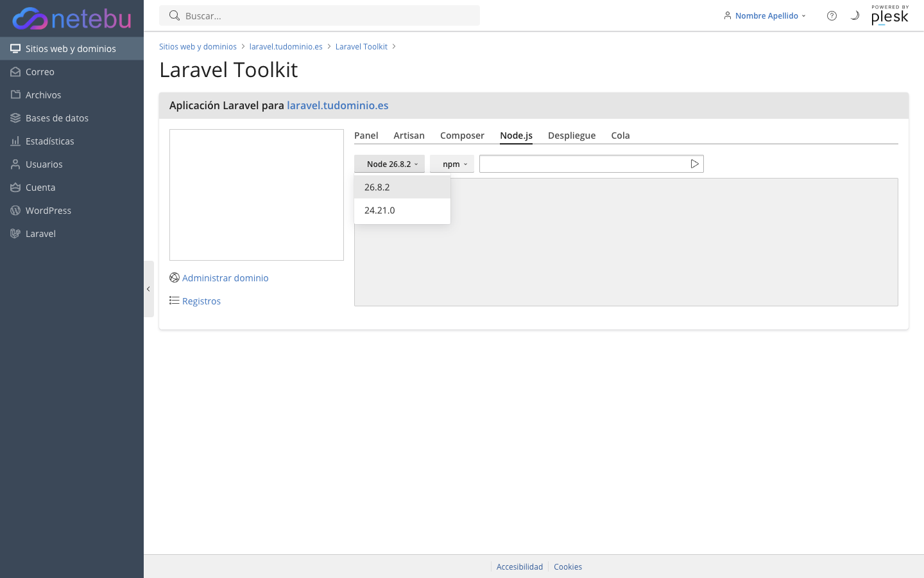The image size is (924, 578).
Task: Open Usuarios in the sidebar
Action: 72,164
